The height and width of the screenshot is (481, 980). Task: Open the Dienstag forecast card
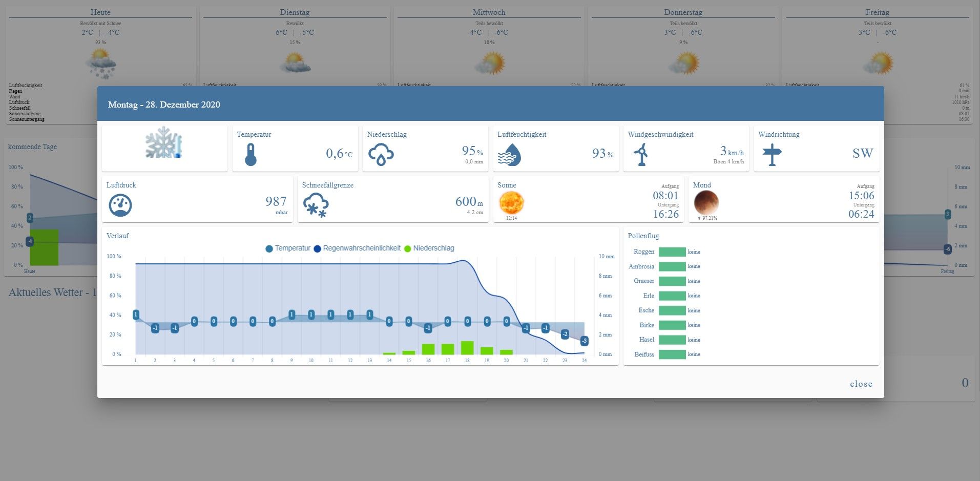(295, 46)
